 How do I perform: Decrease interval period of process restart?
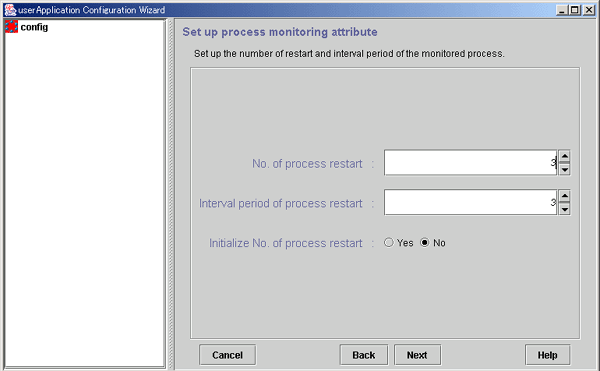click(564, 209)
